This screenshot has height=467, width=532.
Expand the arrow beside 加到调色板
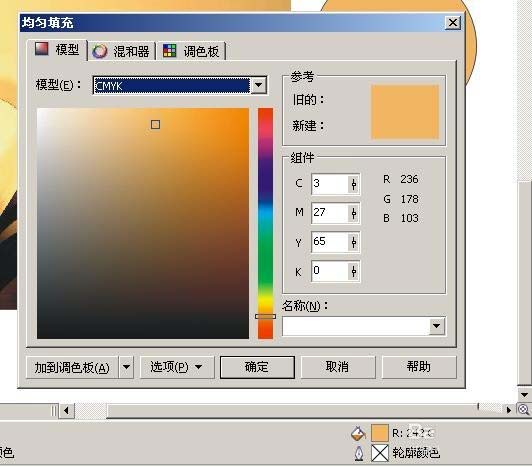tap(126, 367)
